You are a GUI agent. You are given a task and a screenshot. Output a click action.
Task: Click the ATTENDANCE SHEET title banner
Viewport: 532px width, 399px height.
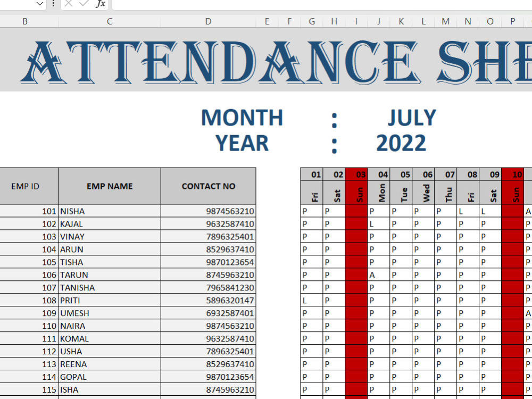(x=266, y=60)
